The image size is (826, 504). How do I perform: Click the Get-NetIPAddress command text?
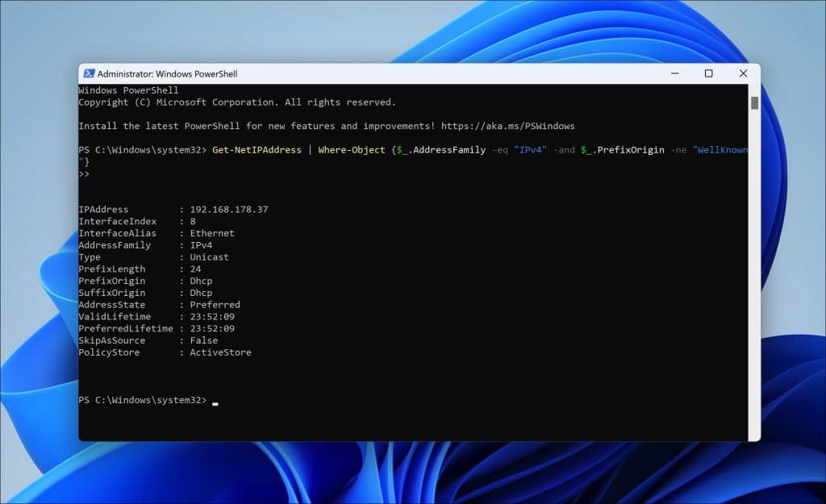pyautogui.click(x=257, y=150)
